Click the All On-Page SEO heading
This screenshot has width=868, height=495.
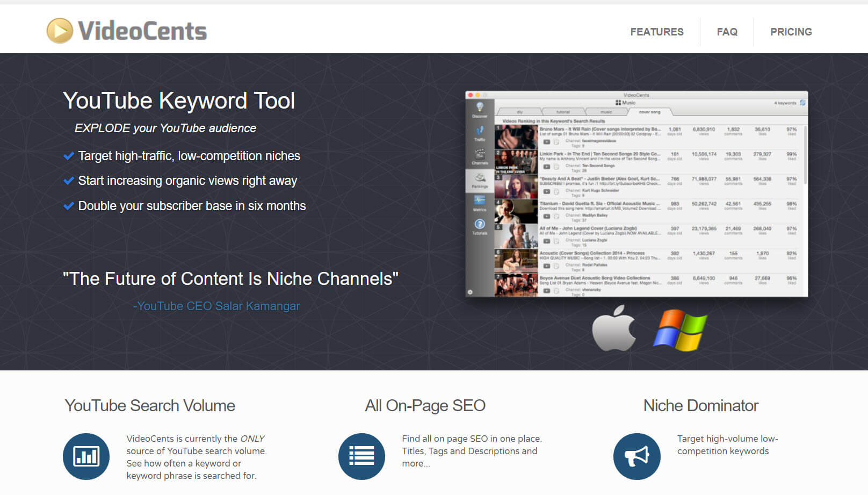click(425, 405)
